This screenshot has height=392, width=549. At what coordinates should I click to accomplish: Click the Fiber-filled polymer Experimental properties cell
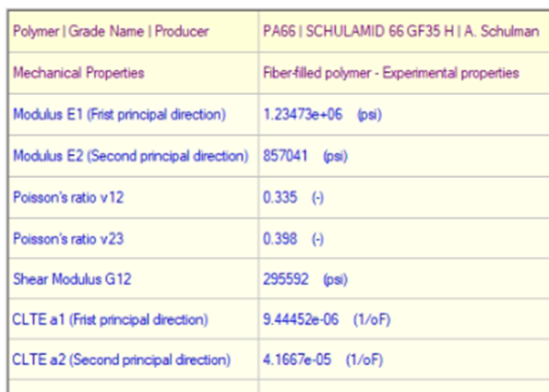391,73
